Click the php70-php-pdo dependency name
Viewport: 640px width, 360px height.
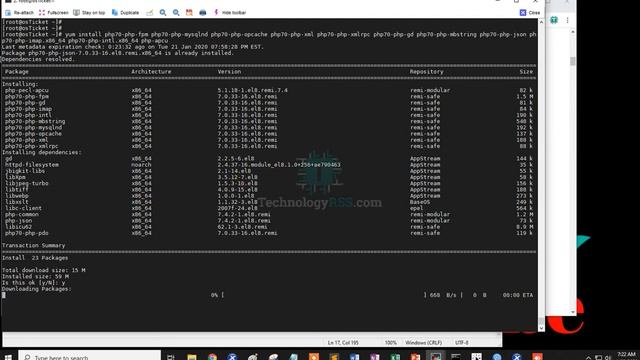(x=27, y=233)
